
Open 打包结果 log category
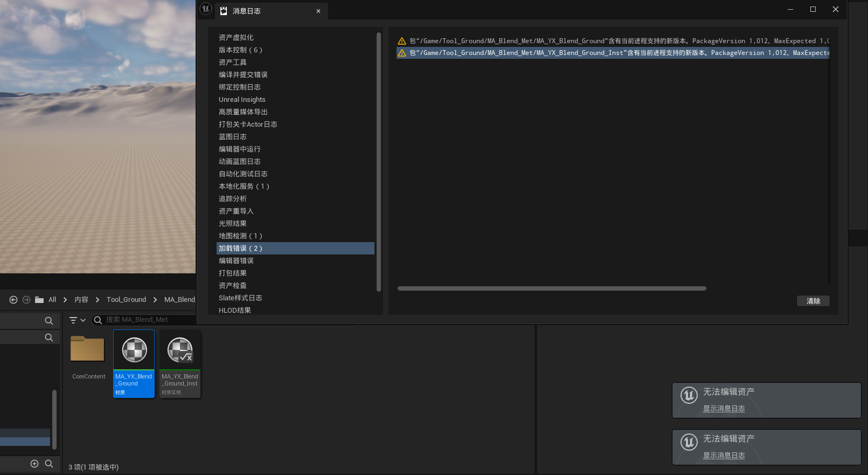[295, 273]
